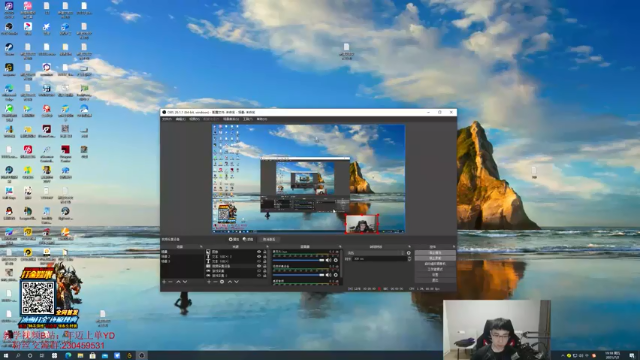Click the top button in Controls panel
This screenshot has width=640, height=360.
pyautogui.click(x=435, y=253)
